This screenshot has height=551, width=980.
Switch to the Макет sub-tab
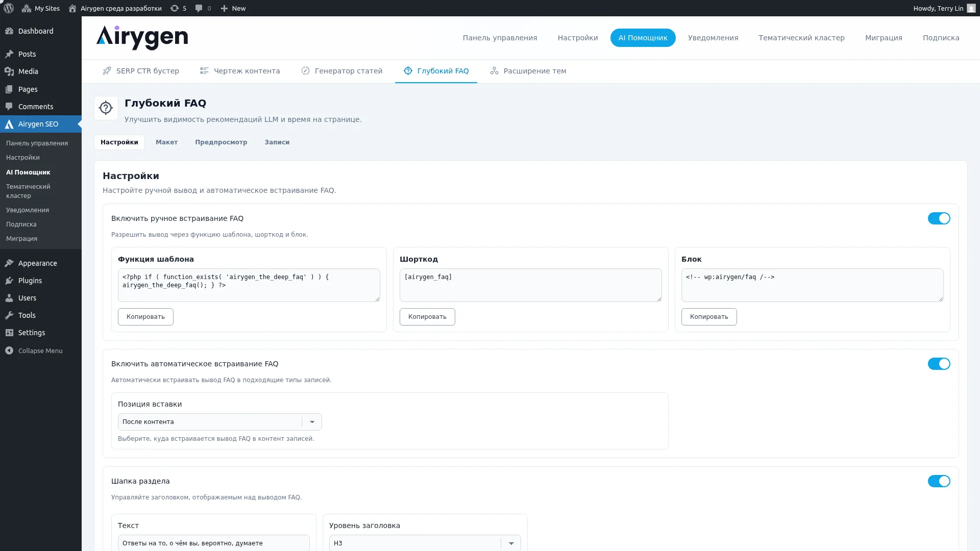pyautogui.click(x=166, y=142)
